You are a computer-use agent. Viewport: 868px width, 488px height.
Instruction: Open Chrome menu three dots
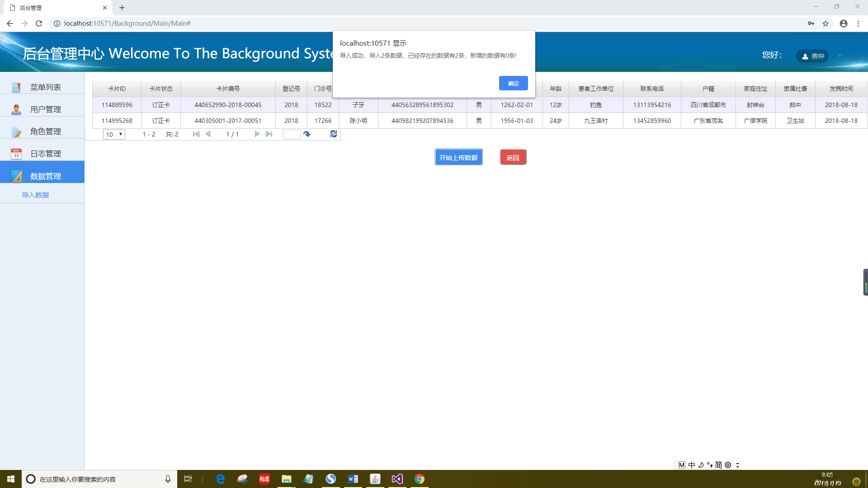(858, 23)
